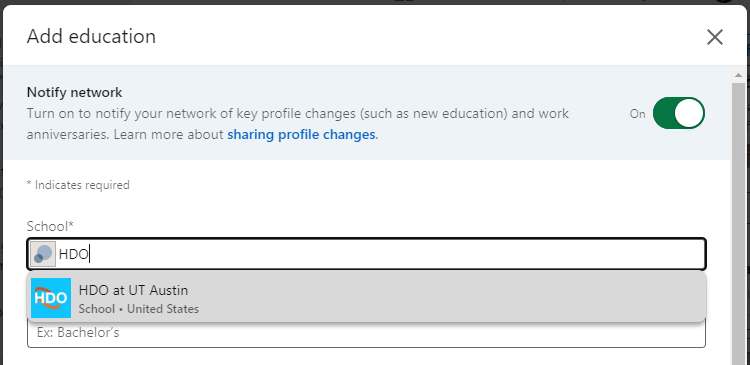Screen dimensions: 750x365
Task: Click the School • United States subtitle
Action: click(139, 309)
